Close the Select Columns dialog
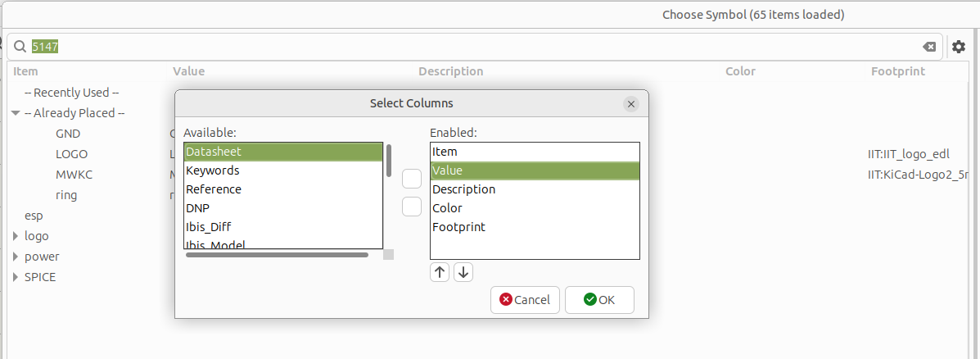 pos(631,104)
